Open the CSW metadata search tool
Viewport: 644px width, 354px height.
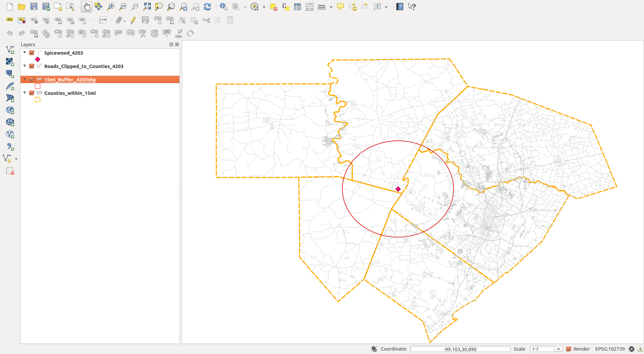103,20
